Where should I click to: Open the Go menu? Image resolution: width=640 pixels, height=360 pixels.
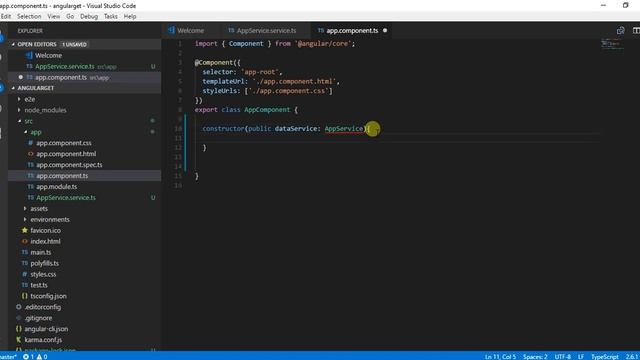(70, 16)
